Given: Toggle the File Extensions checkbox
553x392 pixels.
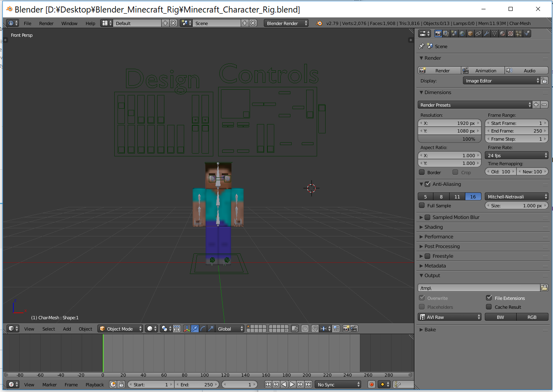Looking at the screenshot, I should point(489,298).
